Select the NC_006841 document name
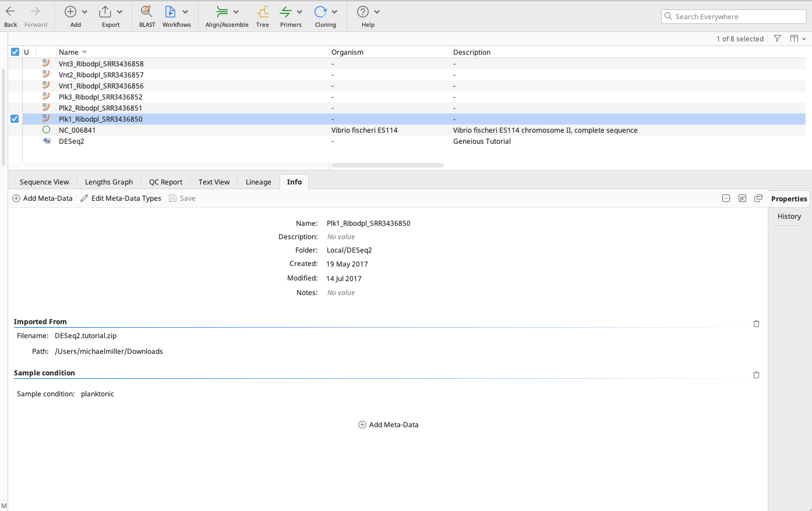 [x=77, y=130]
